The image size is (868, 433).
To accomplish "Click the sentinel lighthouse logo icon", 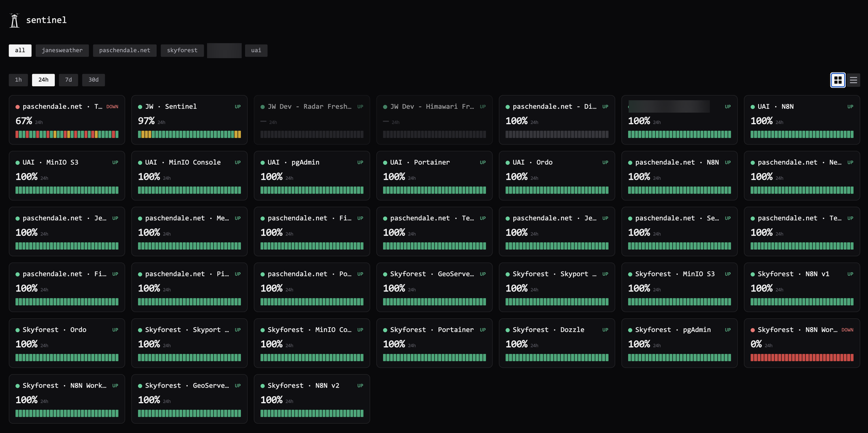I will tap(15, 21).
